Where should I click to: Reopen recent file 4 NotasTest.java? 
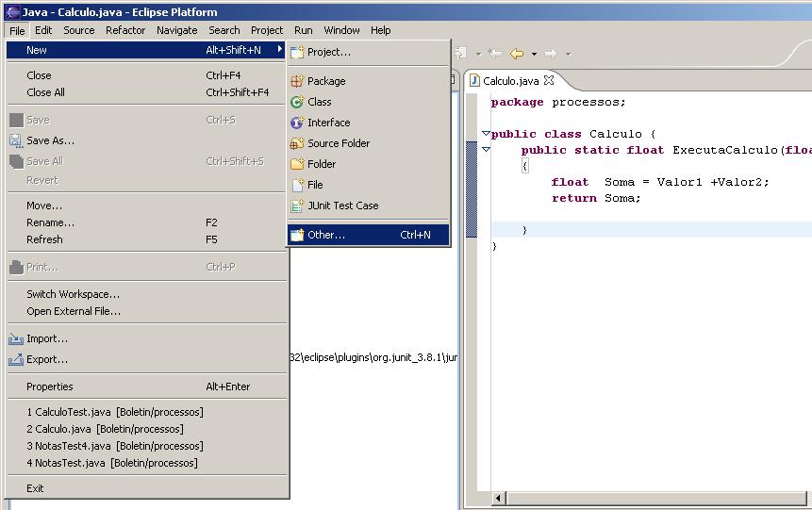(147, 464)
